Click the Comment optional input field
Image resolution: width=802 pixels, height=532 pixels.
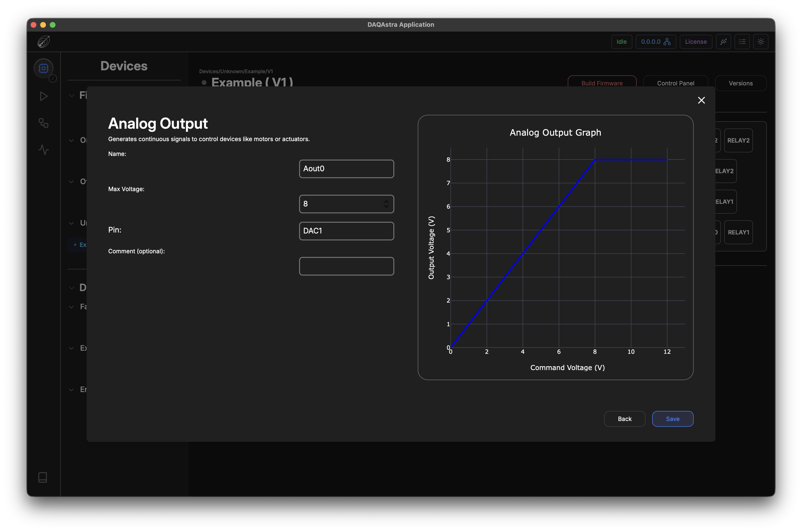[x=346, y=266]
